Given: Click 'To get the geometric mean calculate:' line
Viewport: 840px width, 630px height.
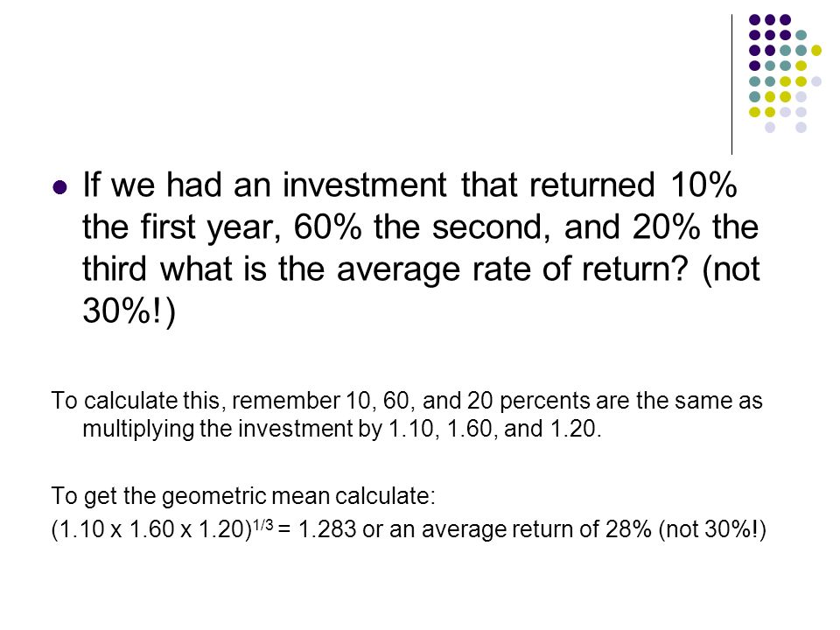Looking at the screenshot, I should (x=243, y=495).
